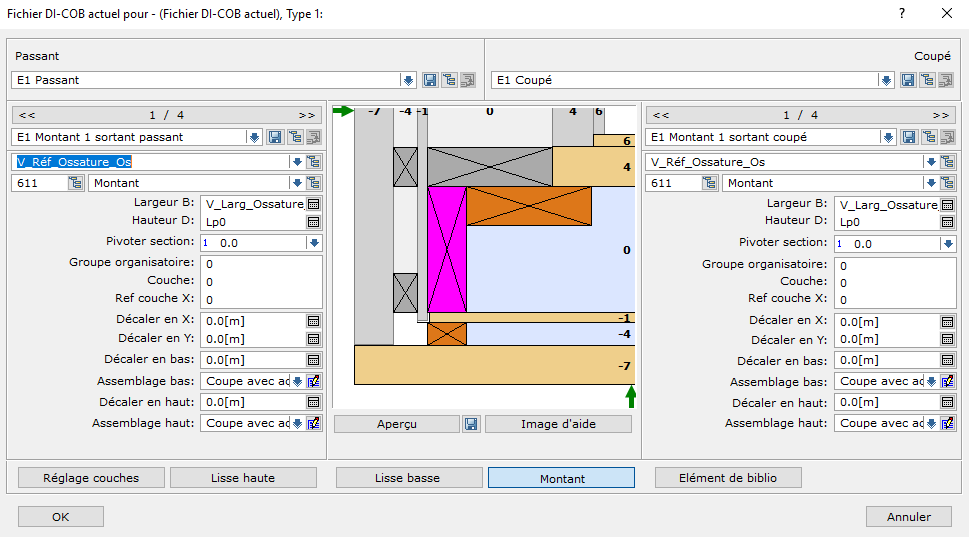Click tree icon next to right V_Réf_Ossature_Os
This screenshot has height=537, width=969.
(947, 162)
